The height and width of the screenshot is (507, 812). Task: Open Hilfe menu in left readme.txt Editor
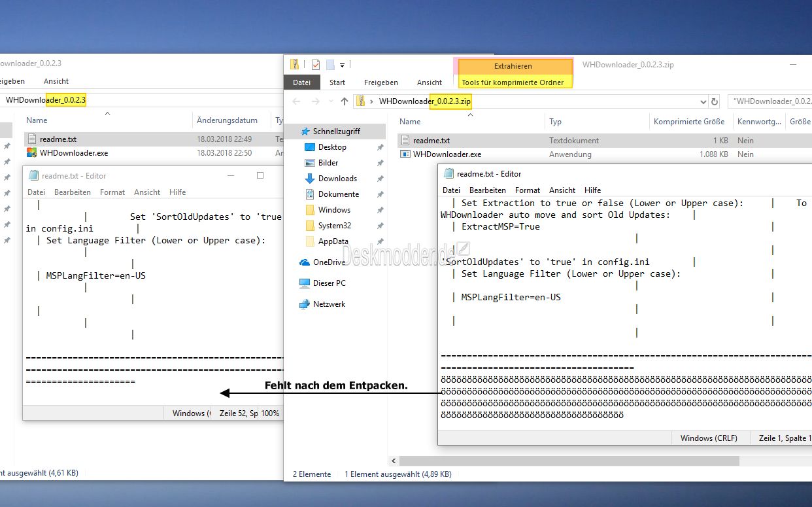[x=178, y=192]
